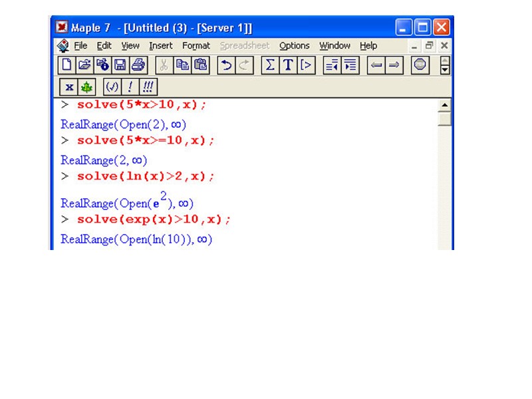The height and width of the screenshot is (399, 532).
Task: Minimize the inner worksheet document window
Action: (x=414, y=46)
